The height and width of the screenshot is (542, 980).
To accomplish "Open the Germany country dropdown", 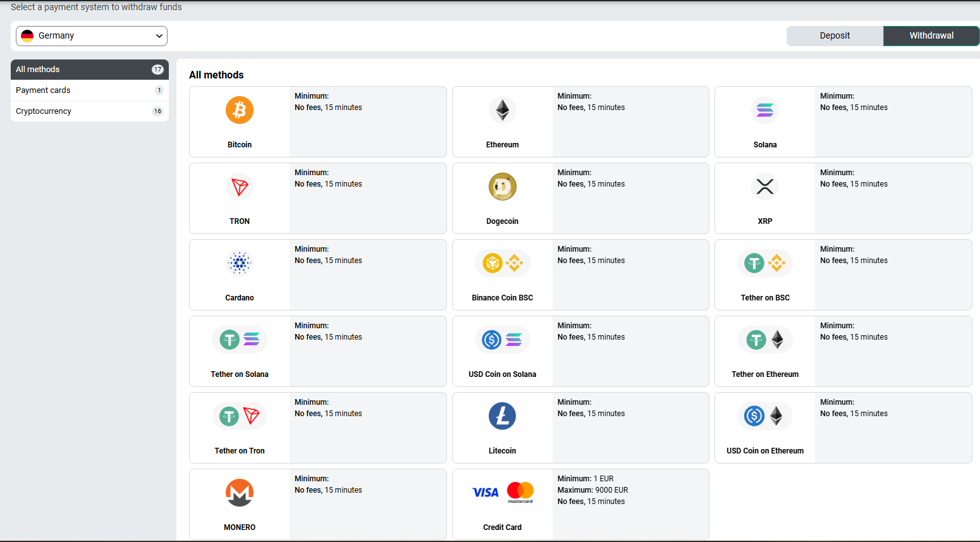I will [92, 36].
